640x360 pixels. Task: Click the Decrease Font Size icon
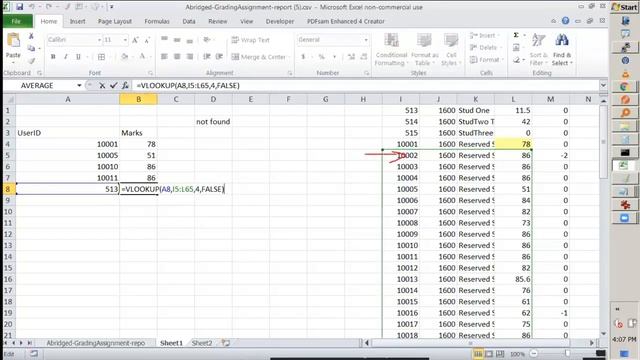click(x=147, y=40)
